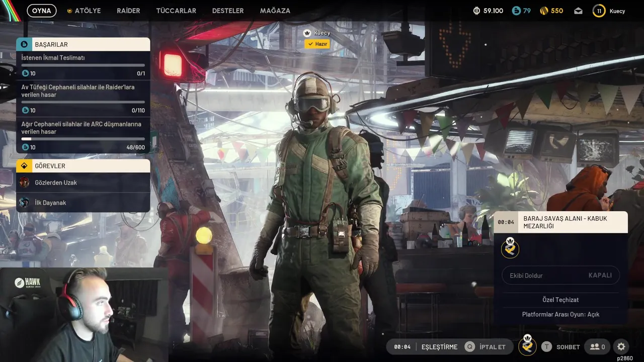Click reward icon beside the 0/1 counter
The height and width of the screenshot is (362, 644).
tap(25, 73)
